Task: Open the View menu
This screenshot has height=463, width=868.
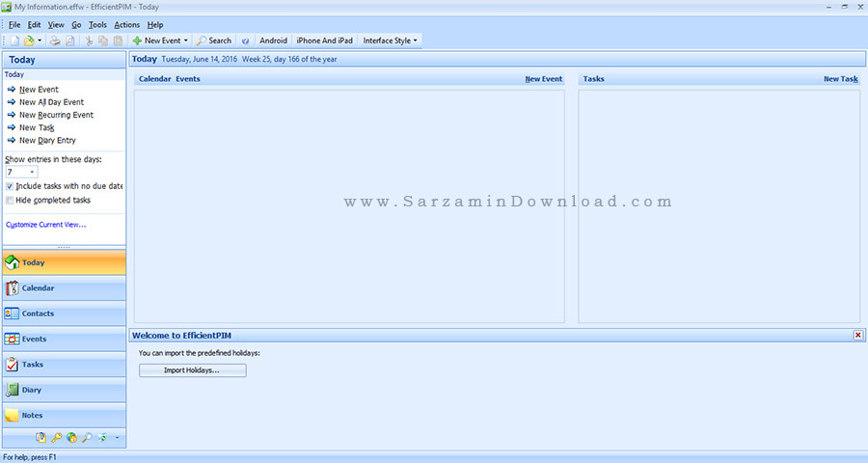Action: point(56,25)
